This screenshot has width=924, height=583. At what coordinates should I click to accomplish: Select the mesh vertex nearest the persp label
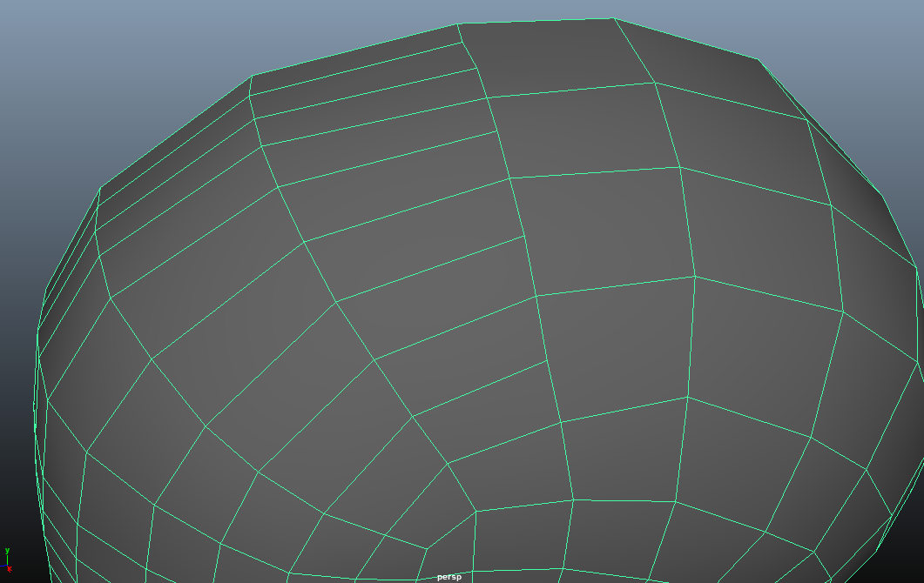(x=426, y=549)
